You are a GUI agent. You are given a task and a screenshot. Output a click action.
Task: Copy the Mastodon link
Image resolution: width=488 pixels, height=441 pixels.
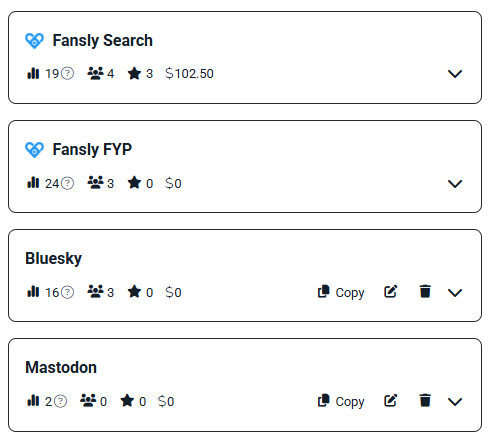tap(341, 401)
